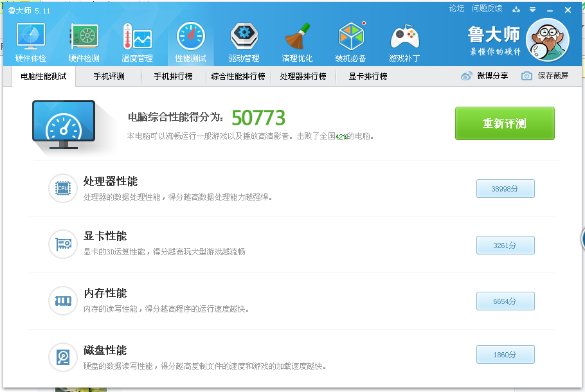Click the 鲁大师 5.11 window title

[29, 11]
